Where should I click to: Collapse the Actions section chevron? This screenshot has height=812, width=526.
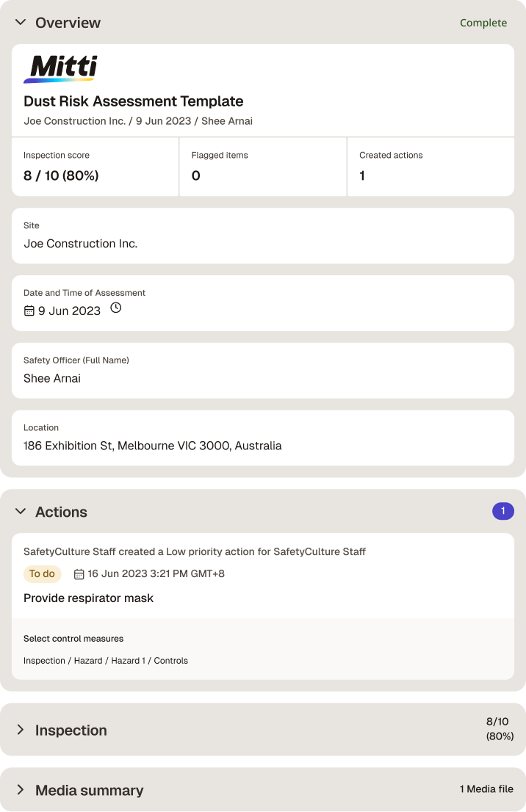click(x=21, y=511)
